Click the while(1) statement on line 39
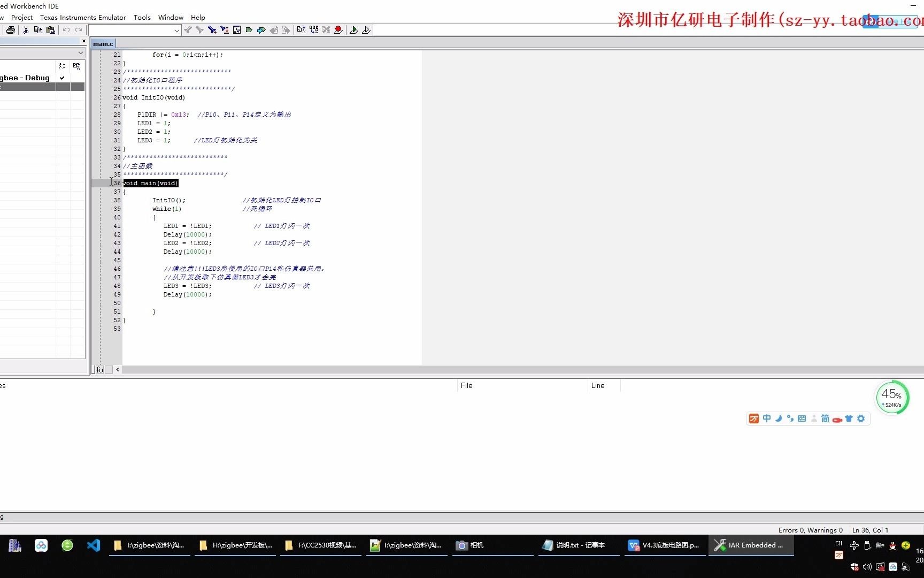 point(167,209)
